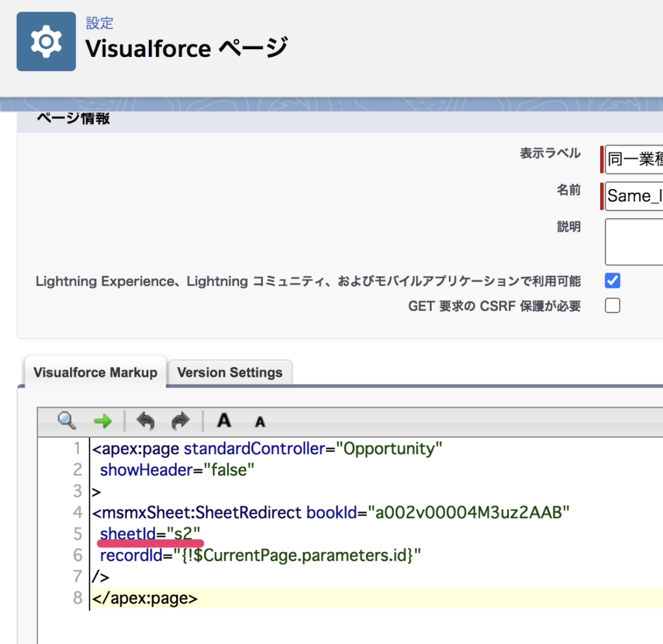Click the Visualforce ページ page title

pos(187,48)
